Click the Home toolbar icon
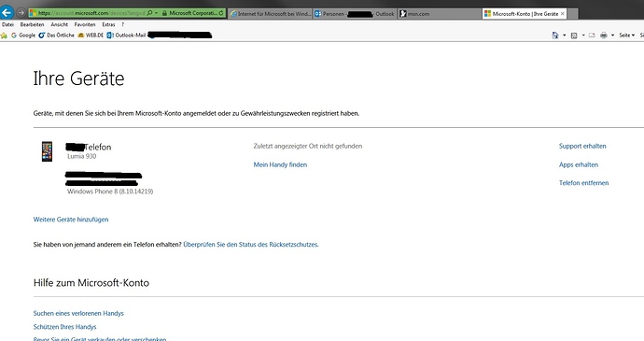Image resolution: width=644 pixels, height=341 pixels. [x=555, y=36]
